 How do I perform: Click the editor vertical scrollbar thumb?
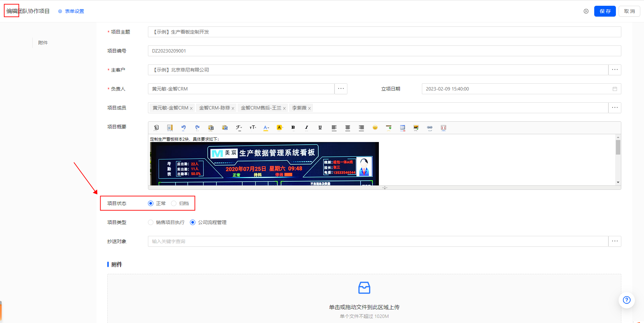click(x=618, y=147)
